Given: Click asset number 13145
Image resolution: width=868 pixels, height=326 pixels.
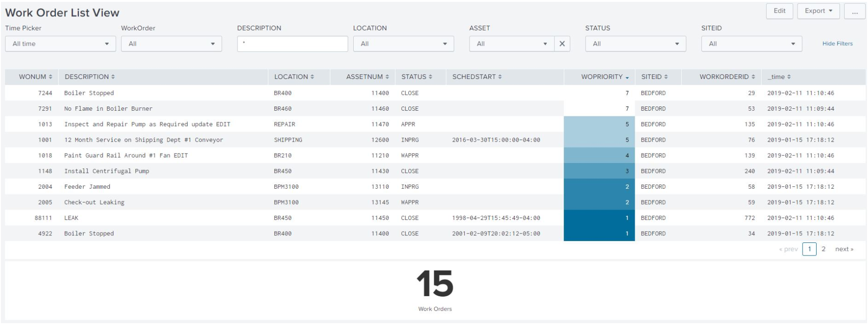Looking at the screenshot, I should click(x=380, y=202).
